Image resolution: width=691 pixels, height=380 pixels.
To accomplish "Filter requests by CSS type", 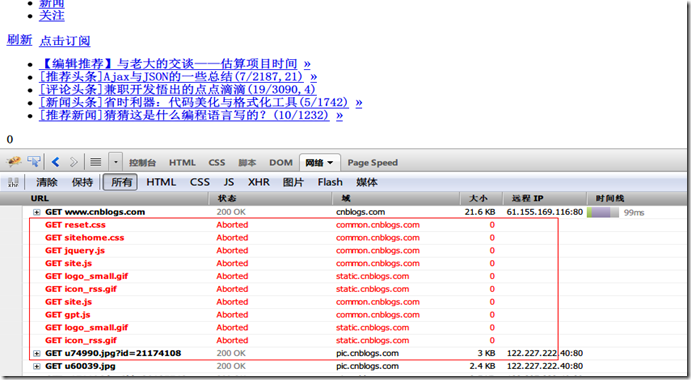I will [200, 182].
